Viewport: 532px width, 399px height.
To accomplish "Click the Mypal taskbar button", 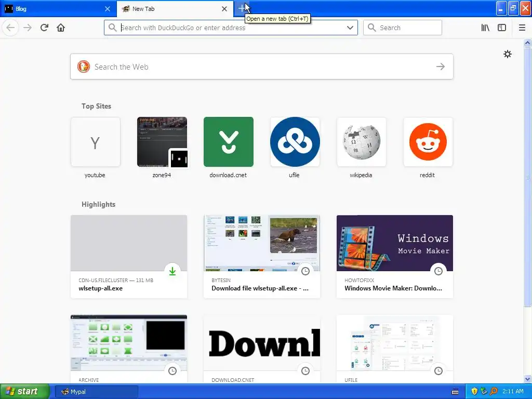I will pyautogui.click(x=97, y=392).
